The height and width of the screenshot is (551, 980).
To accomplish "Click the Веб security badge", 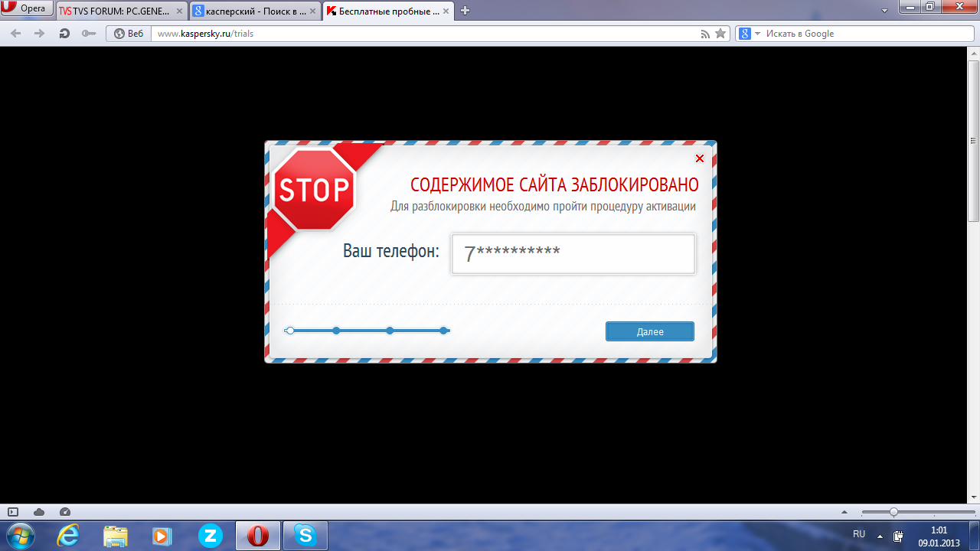I will 128,34.
